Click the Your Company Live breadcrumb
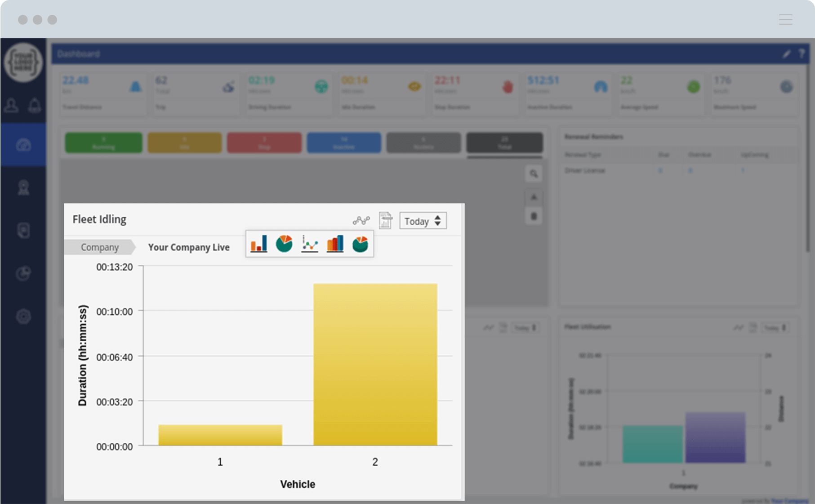 click(x=189, y=247)
